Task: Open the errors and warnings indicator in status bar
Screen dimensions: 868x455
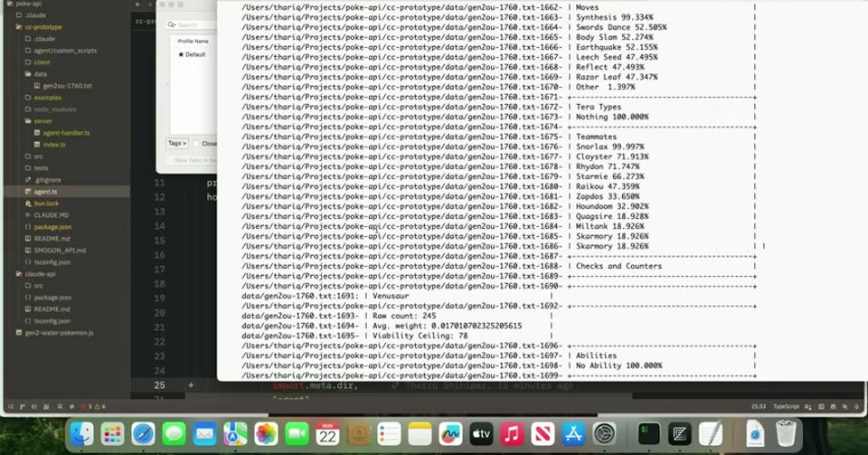Action: click(93, 406)
